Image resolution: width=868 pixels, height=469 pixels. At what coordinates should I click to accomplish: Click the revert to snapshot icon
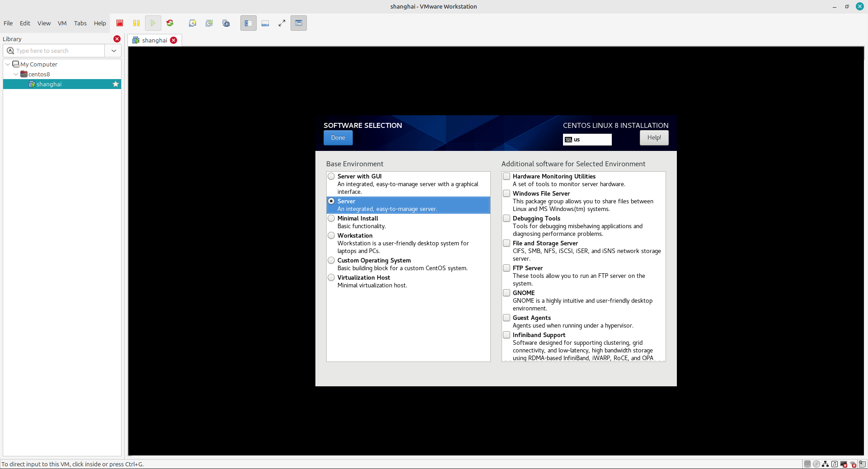[x=209, y=23]
